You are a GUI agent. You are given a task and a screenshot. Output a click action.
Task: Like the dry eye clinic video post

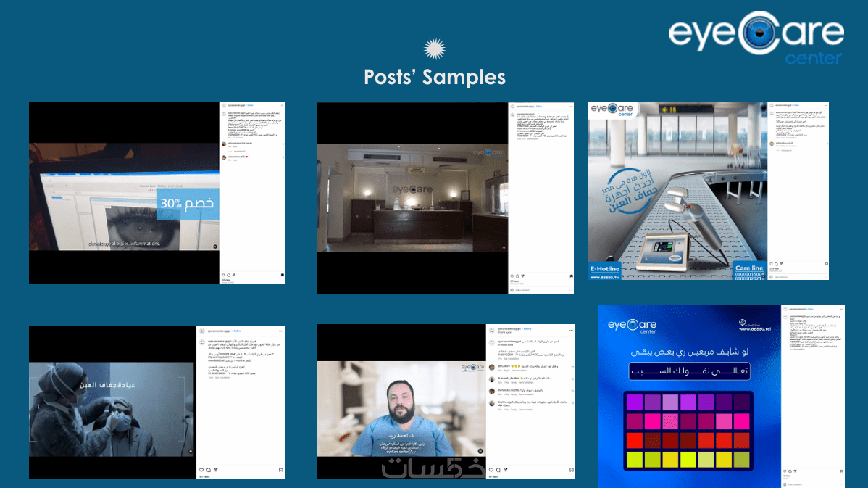(x=201, y=470)
